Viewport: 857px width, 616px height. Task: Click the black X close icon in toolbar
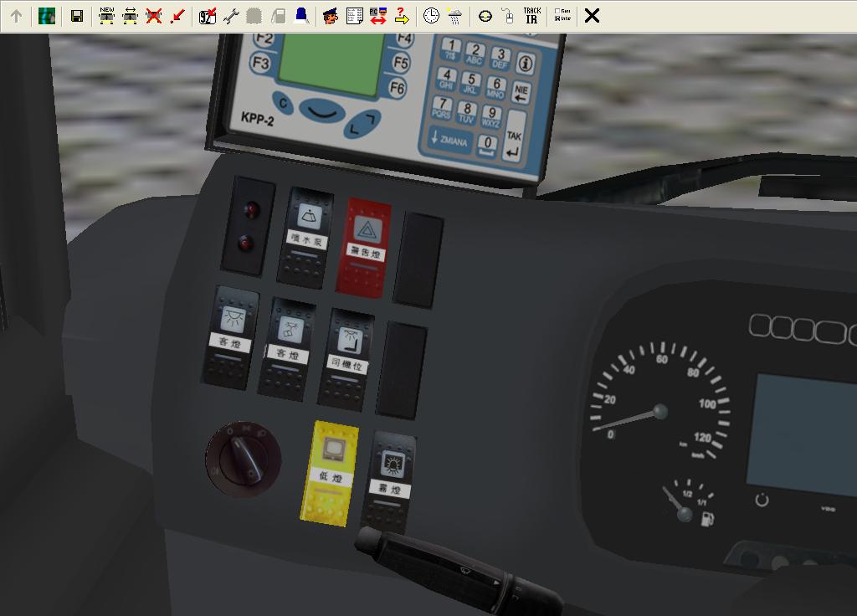click(592, 16)
